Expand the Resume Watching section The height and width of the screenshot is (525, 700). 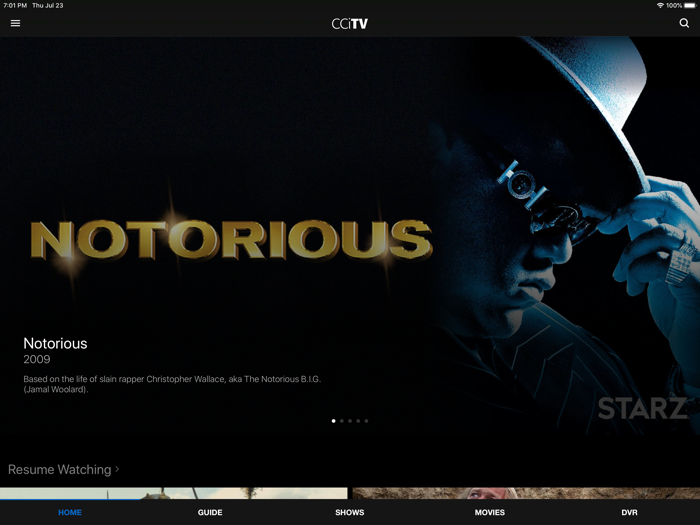click(x=63, y=470)
